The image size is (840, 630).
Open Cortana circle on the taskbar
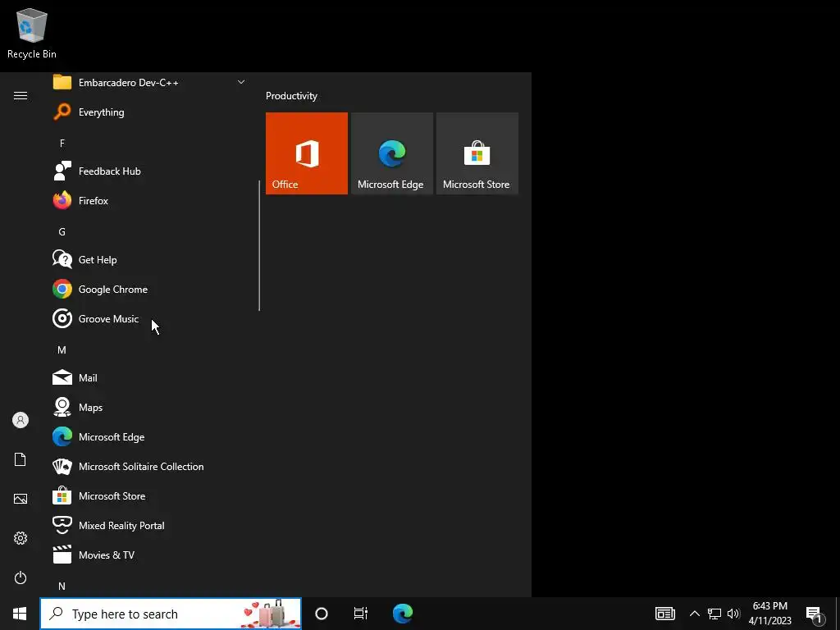click(322, 614)
